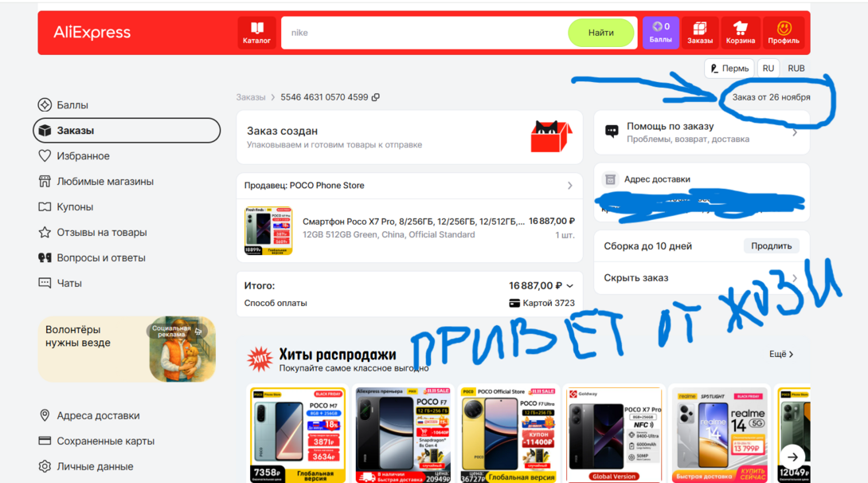Expand the POCO Phone Store seller row

click(x=569, y=186)
